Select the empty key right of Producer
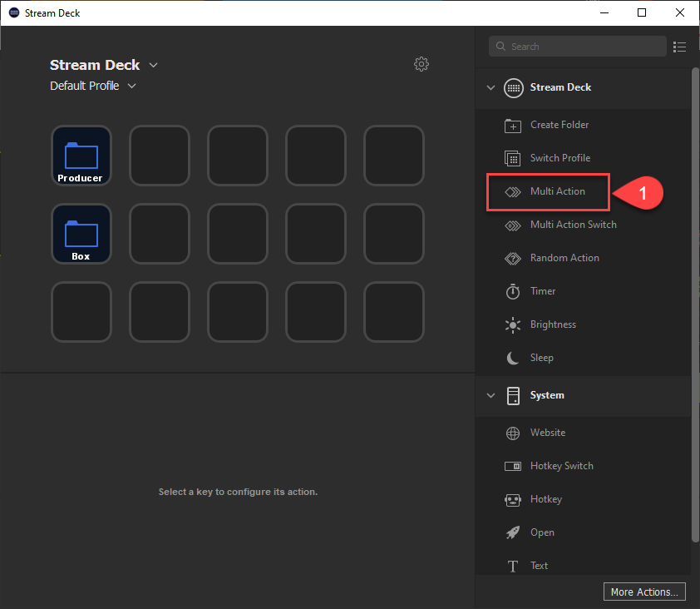Screen dimensions: 700x609 [160, 156]
